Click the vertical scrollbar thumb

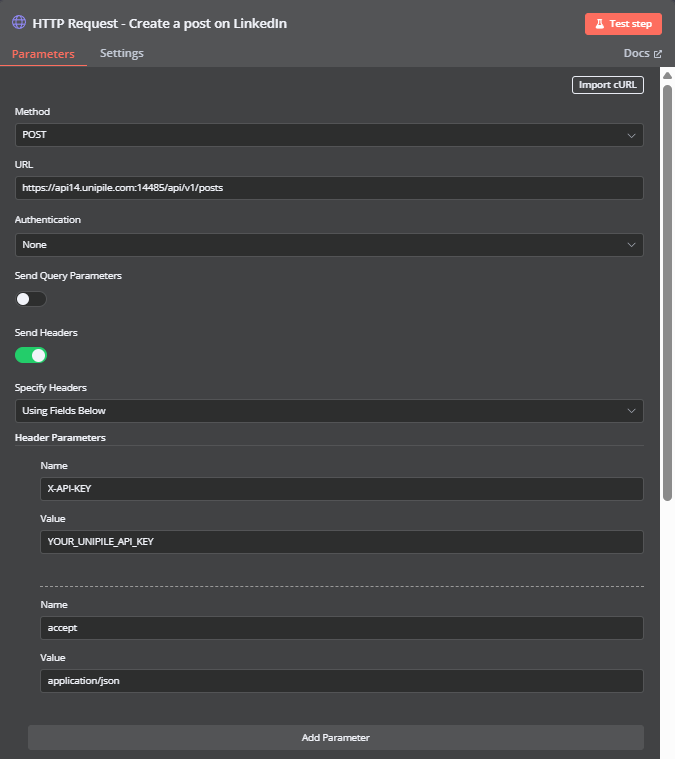(x=667, y=293)
